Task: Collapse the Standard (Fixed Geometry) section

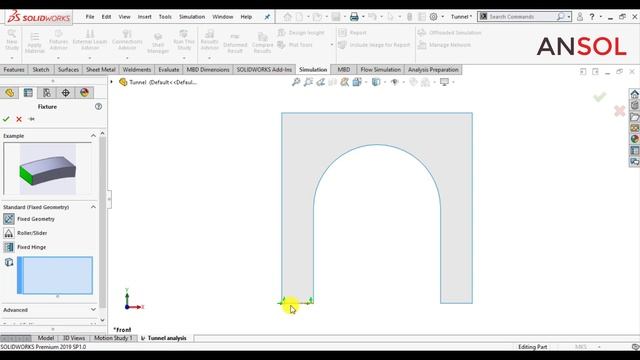Action: pyautogui.click(x=93, y=207)
